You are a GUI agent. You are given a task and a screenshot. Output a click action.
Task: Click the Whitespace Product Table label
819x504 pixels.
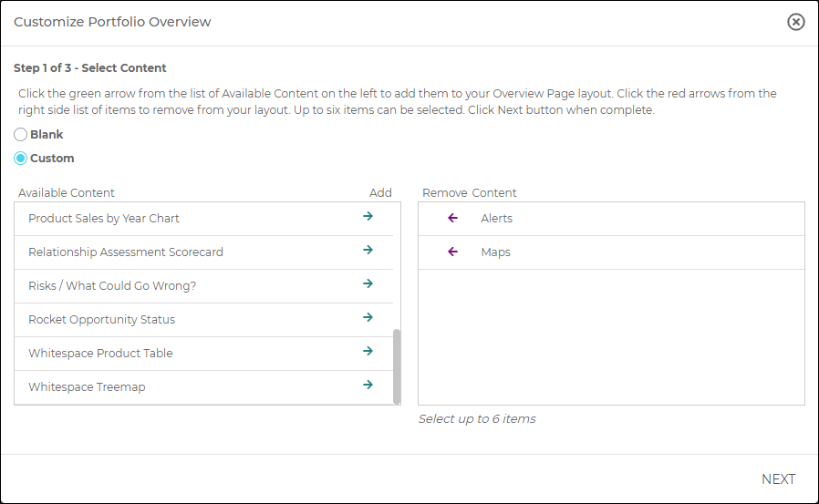tap(100, 354)
